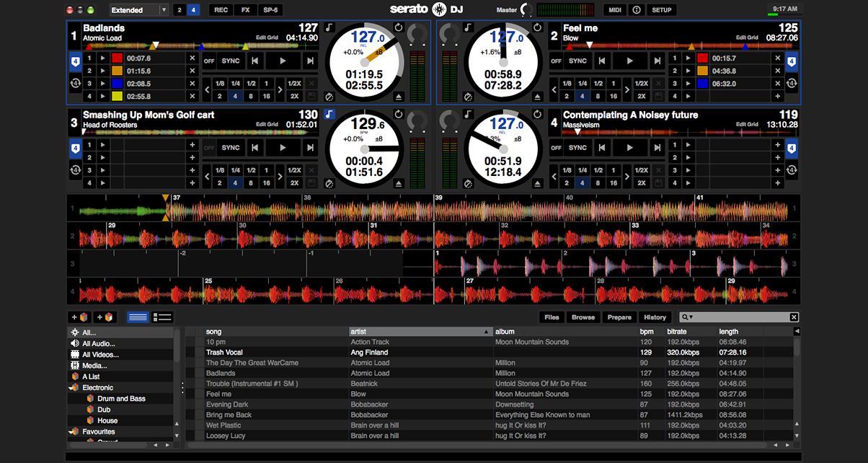Open tempo tap icon on deck 4
Screen dimensions: 868x463
click(x=468, y=183)
